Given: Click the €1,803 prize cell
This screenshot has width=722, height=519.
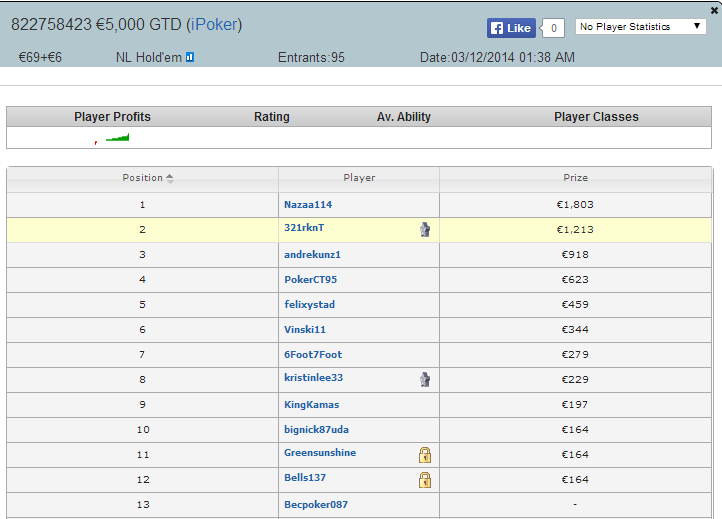Looking at the screenshot, I should pos(575,204).
